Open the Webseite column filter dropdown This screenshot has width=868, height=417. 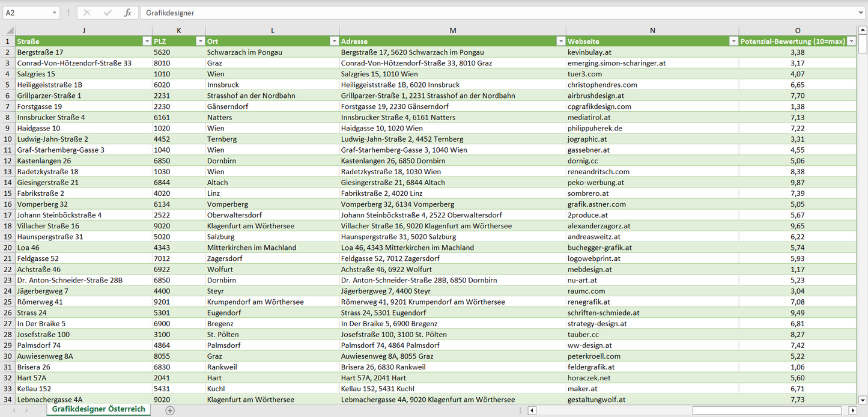point(733,41)
